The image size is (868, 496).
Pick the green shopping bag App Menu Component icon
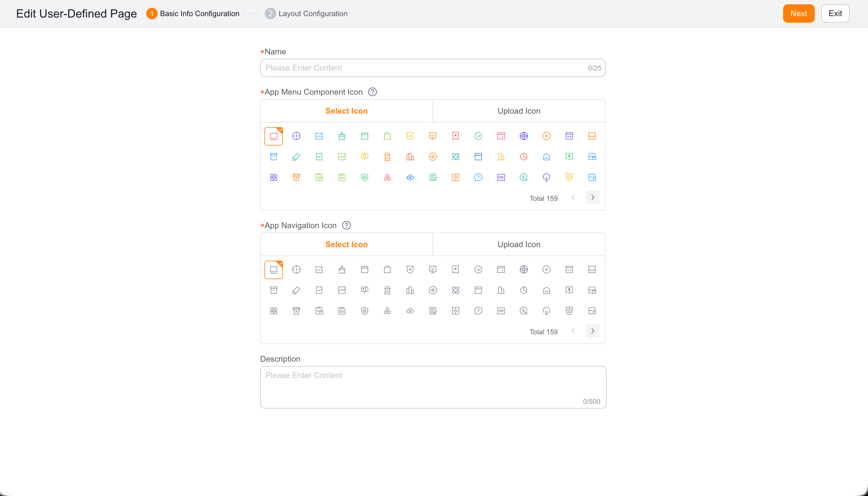pyautogui.click(x=387, y=136)
